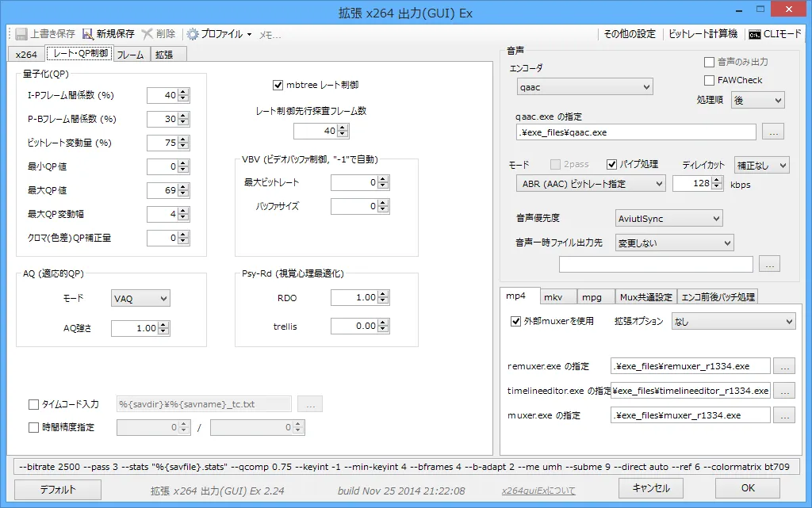Uncheck 外部muxerを使用
Viewport: 812px width, 508px height.
point(515,321)
